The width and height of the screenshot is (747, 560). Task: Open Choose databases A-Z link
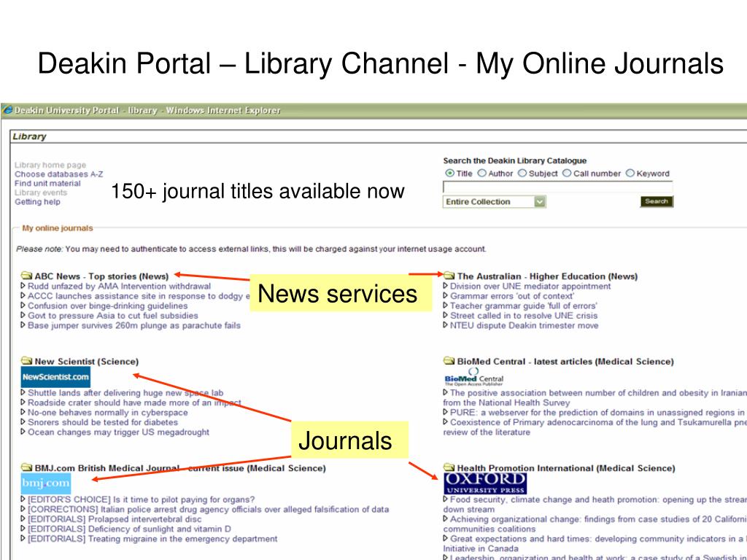click(x=58, y=174)
